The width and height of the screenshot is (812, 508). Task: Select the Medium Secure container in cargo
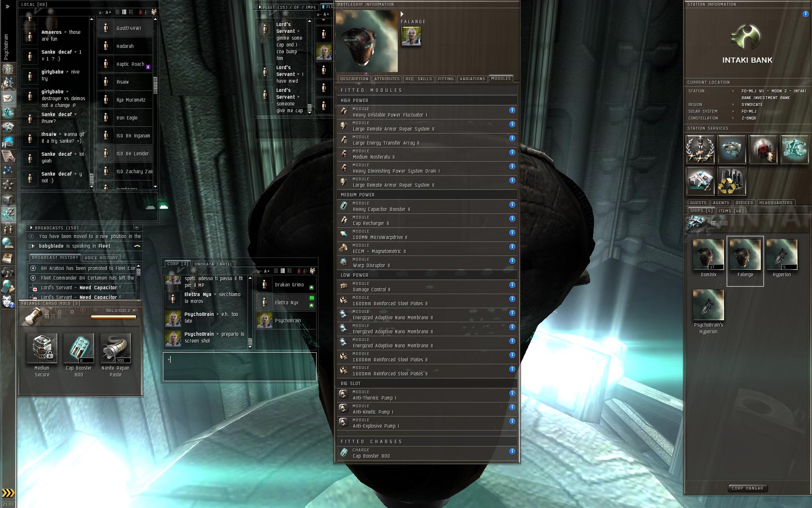tap(42, 355)
